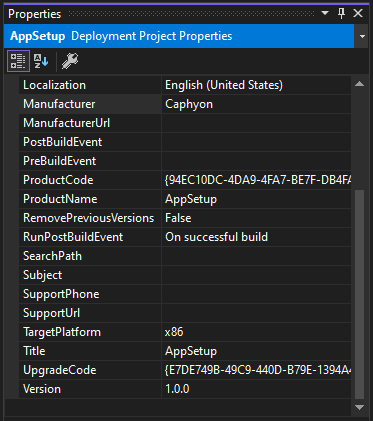
Task: Click the RemovePreviousVersions False value
Action: coord(256,218)
